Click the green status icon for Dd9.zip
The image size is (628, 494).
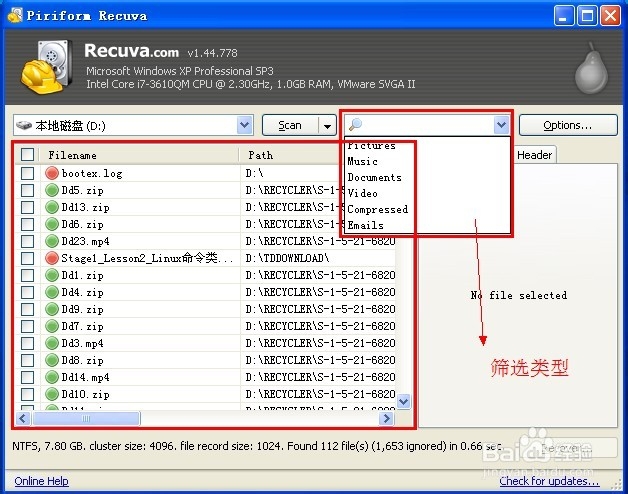(x=52, y=309)
